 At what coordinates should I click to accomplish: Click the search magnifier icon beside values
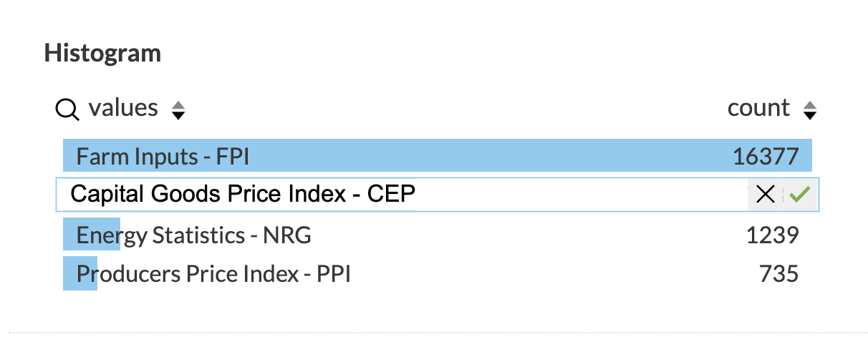pyautogui.click(x=67, y=109)
